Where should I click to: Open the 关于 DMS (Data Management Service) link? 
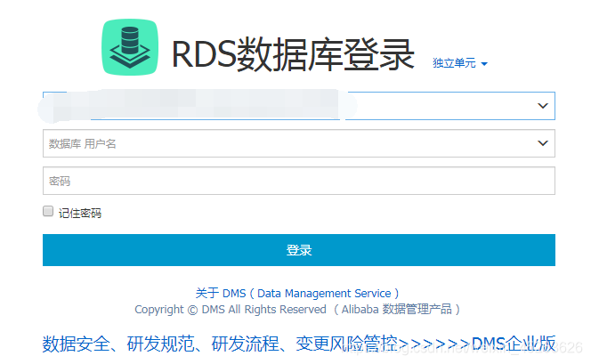tap(297, 293)
